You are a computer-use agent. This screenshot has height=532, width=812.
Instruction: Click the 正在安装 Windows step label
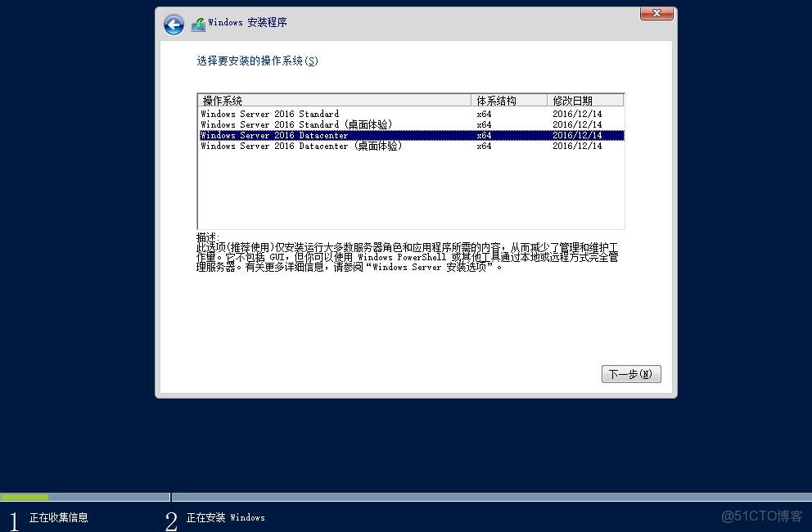pyautogui.click(x=226, y=517)
